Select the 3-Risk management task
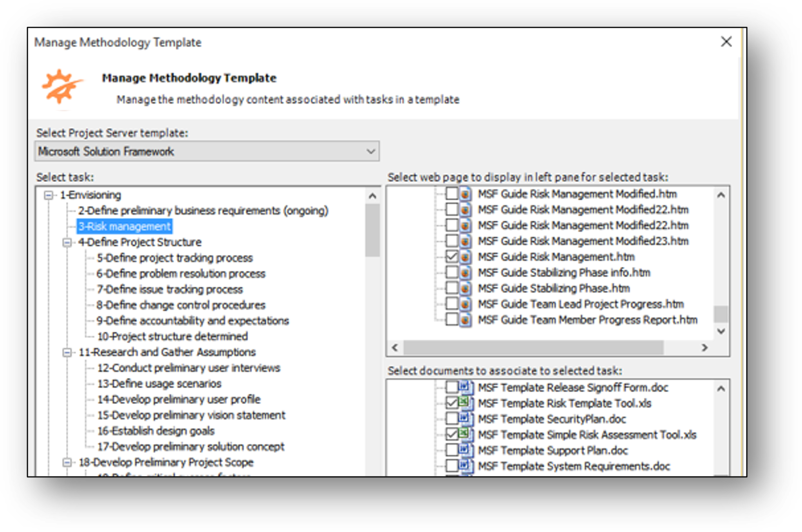This screenshot has height=532, width=802. (x=125, y=226)
